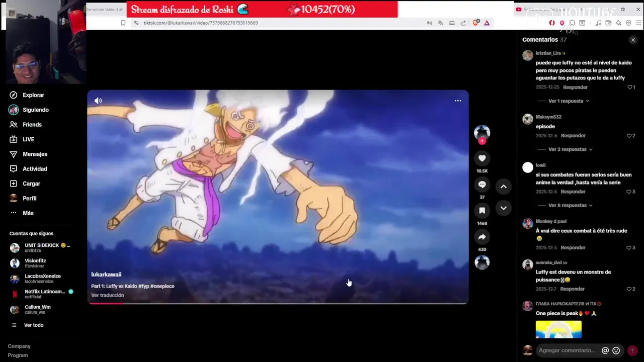
Task: Open lukarkawaii username on the video
Action: click(106, 275)
